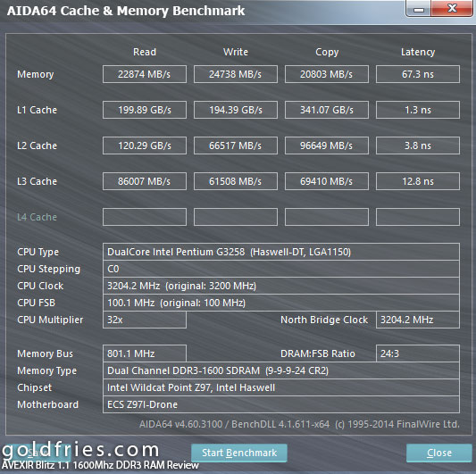Click CPU Clock field 3204.2 MHz
This screenshot has width=476, height=474.
[x=281, y=286]
